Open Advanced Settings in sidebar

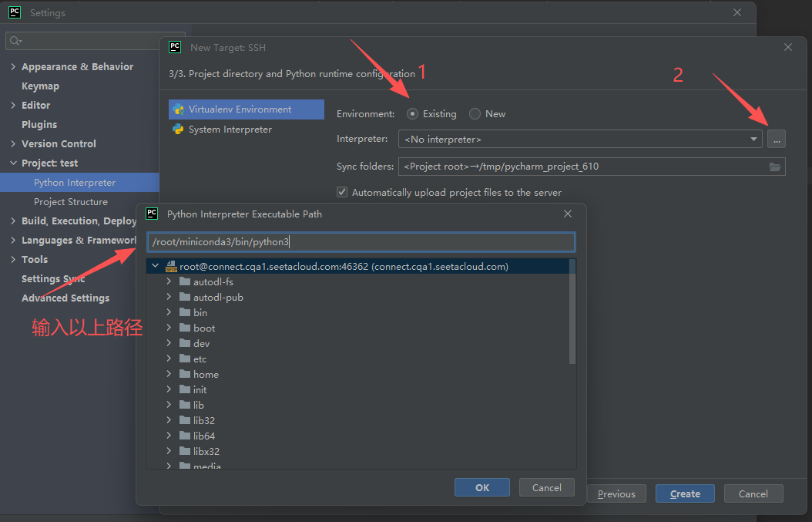tap(65, 298)
